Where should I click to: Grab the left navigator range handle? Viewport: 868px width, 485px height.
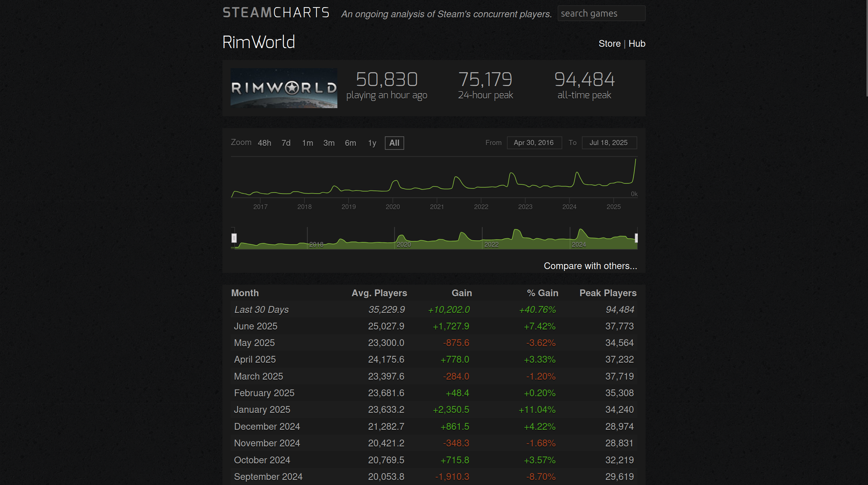pyautogui.click(x=234, y=238)
